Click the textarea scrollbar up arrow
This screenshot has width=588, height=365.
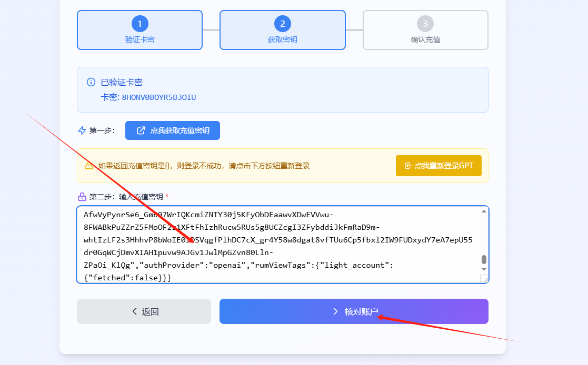pyautogui.click(x=484, y=211)
